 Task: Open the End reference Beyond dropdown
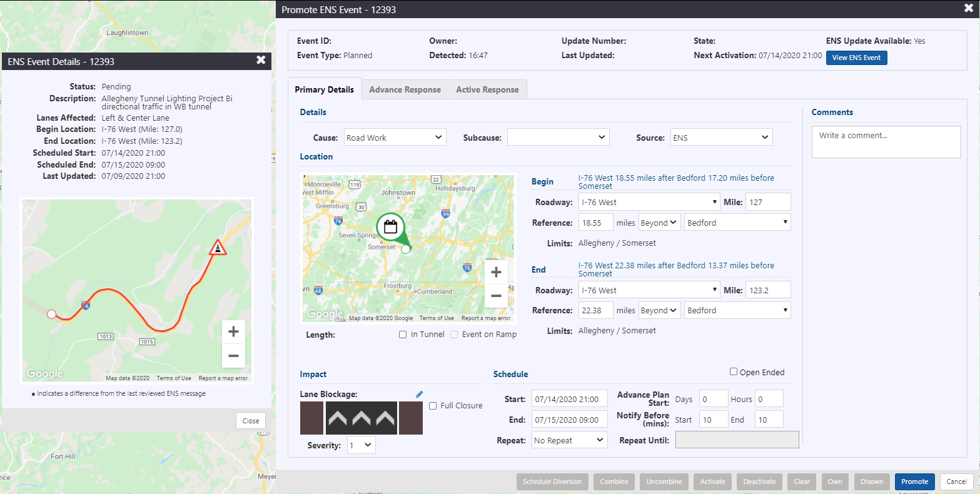pos(659,310)
